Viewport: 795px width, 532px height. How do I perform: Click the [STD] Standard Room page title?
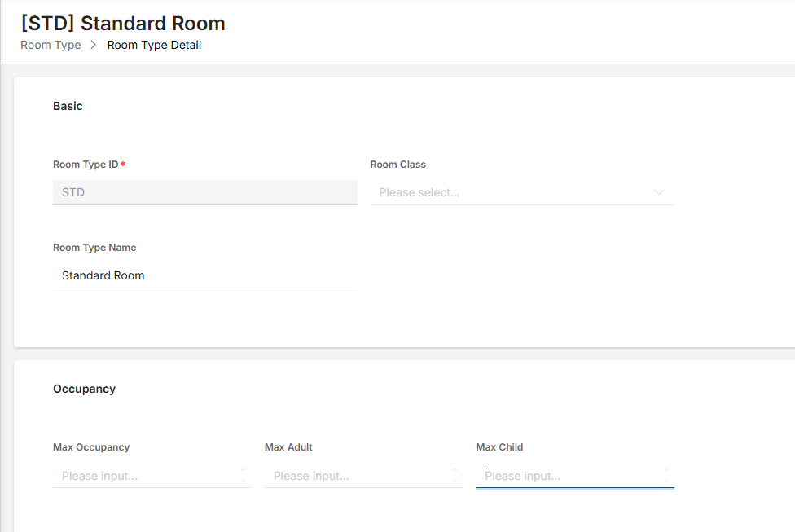coord(123,24)
